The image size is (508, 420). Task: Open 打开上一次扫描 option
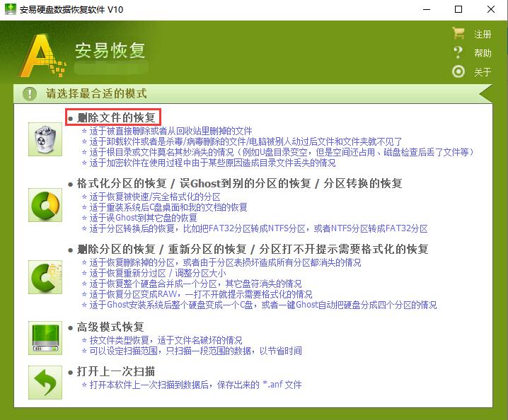[116, 372]
